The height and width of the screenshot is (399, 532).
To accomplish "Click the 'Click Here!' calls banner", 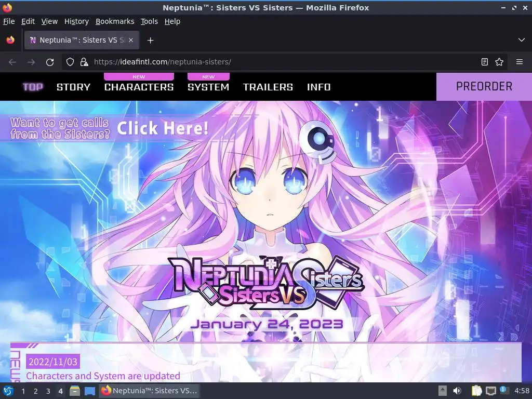I will 109,128.
